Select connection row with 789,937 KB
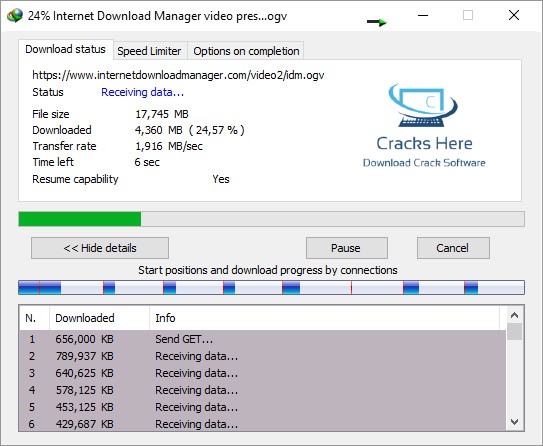Viewport: 543px width, 446px height. pyautogui.click(x=262, y=356)
